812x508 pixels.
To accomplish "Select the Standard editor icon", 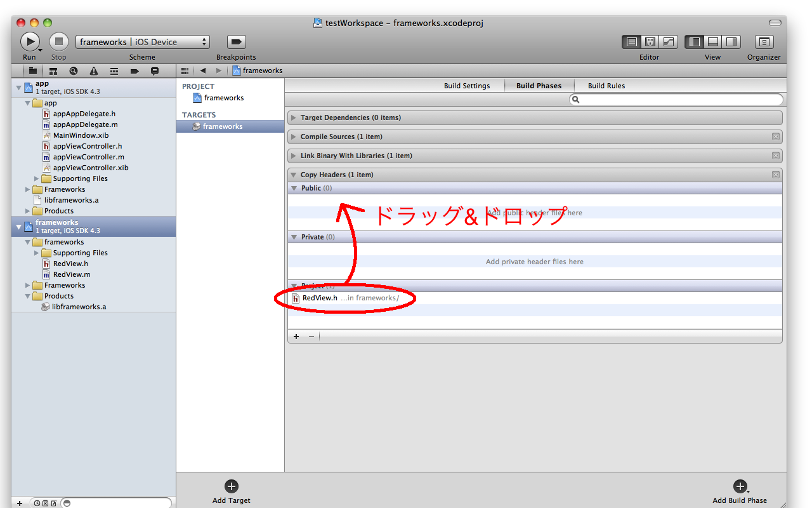I will 631,42.
